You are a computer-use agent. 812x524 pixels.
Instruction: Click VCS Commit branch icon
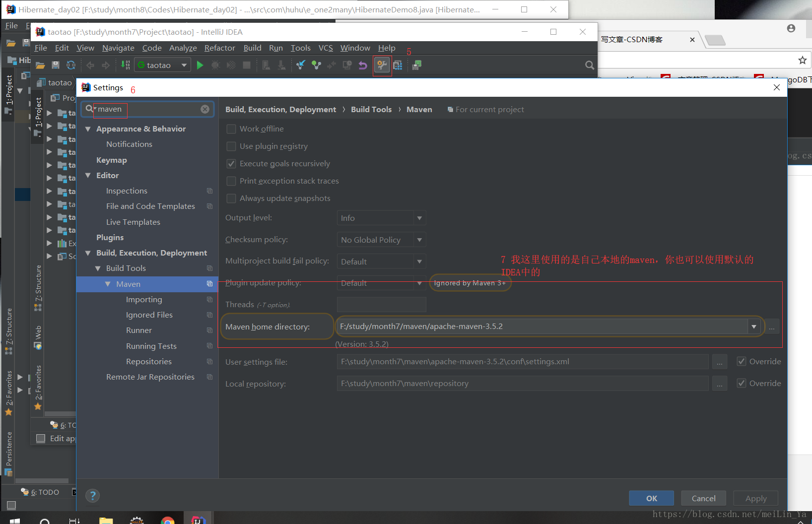point(316,65)
